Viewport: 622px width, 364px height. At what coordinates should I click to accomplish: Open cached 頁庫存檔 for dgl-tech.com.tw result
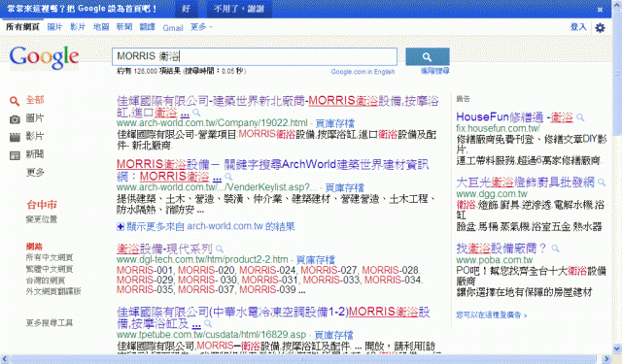[315, 260]
